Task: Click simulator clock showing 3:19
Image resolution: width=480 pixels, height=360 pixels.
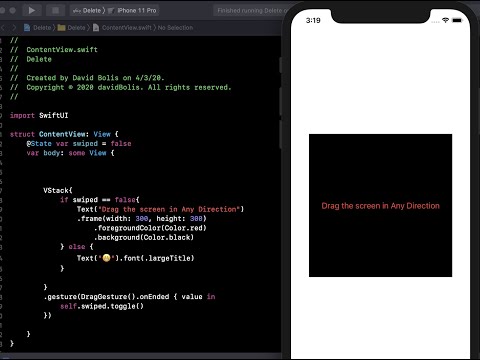Action: click(x=313, y=20)
